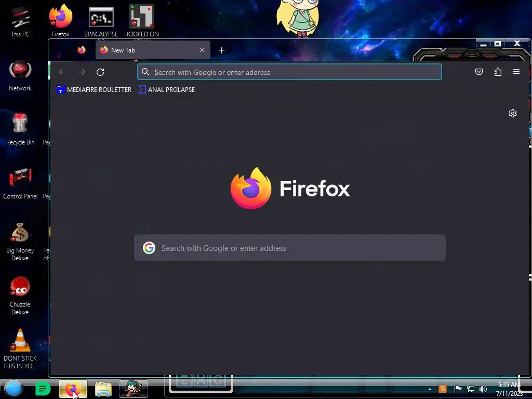
Task: Focus the address bar search field
Action: [x=289, y=72]
